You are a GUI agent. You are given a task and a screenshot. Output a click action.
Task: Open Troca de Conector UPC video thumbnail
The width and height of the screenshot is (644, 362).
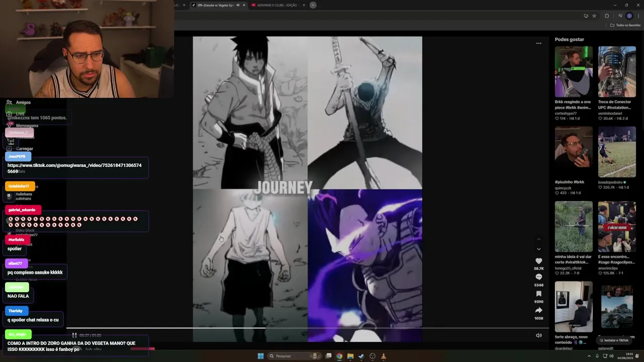pos(617,72)
